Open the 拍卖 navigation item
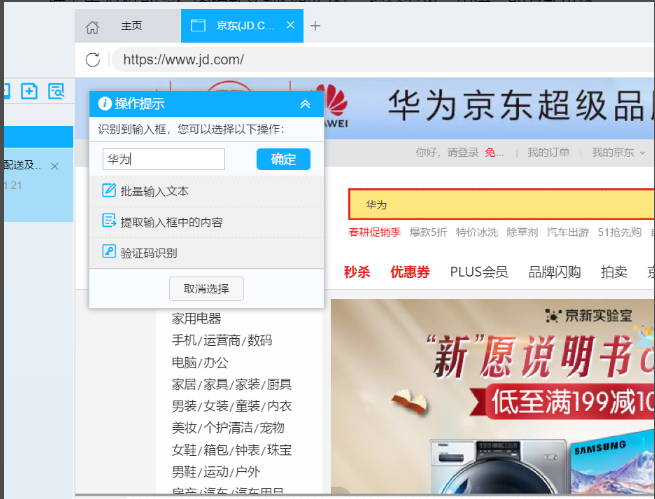This screenshot has width=655, height=499. tap(614, 272)
